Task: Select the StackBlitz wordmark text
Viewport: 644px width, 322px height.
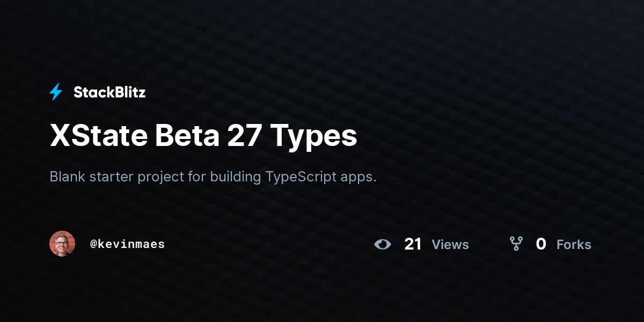Action: tap(109, 92)
